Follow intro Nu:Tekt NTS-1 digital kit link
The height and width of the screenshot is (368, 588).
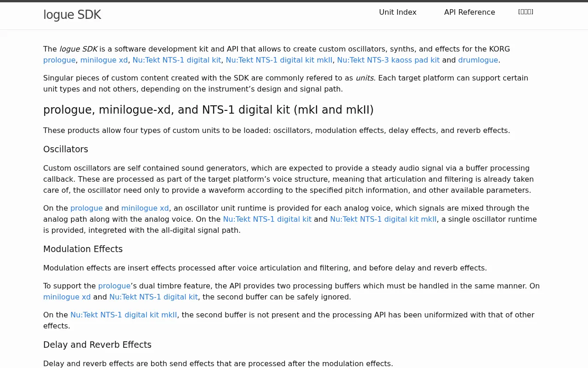click(177, 60)
